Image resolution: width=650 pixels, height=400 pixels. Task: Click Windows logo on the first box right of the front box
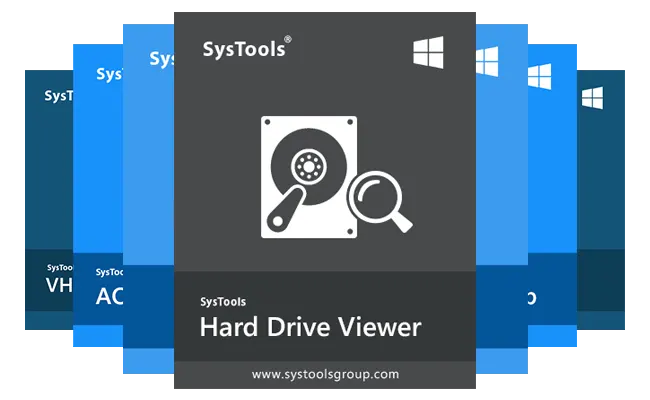[x=487, y=62]
